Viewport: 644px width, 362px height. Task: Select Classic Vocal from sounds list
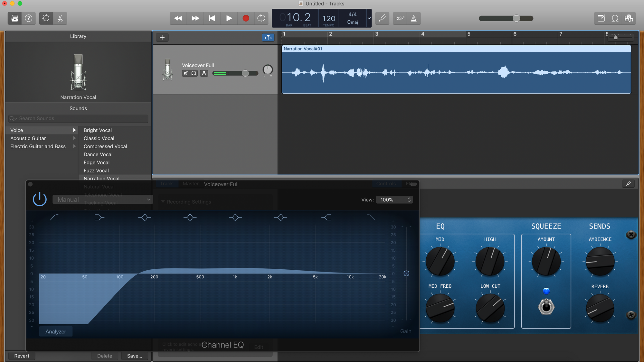pos(99,138)
